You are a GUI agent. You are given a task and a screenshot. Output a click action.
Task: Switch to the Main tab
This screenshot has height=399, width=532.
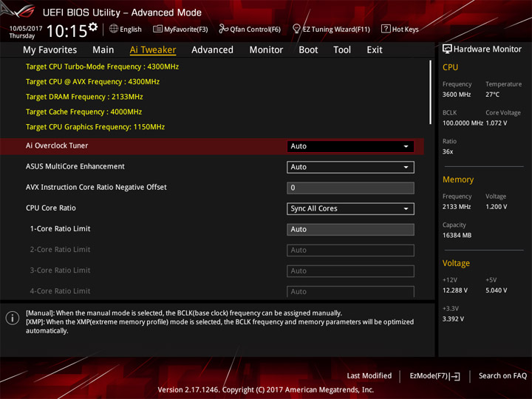click(103, 50)
